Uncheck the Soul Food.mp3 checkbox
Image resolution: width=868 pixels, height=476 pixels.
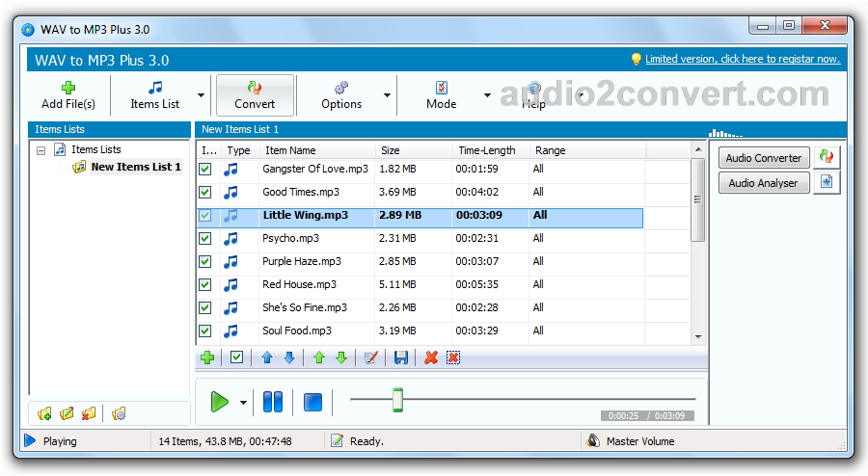point(205,331)
